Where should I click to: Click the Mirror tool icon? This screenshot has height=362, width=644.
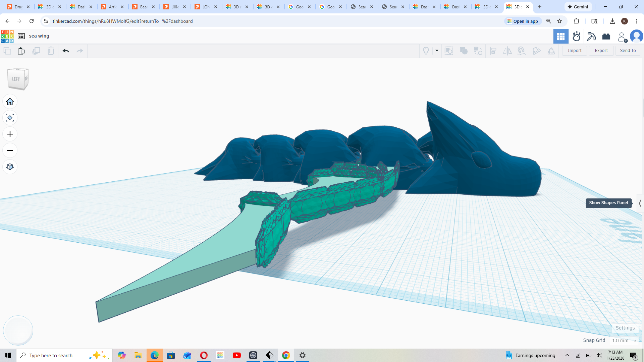(507, 51)
